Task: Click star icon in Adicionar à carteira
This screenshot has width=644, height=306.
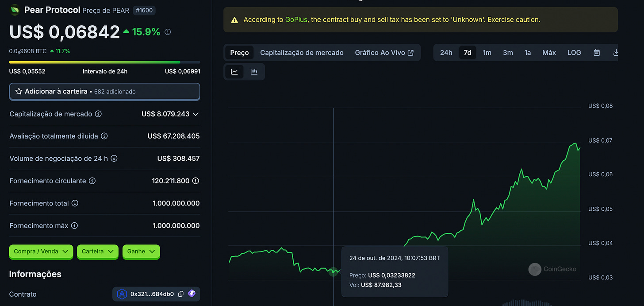Action: (x=19, y=92)
